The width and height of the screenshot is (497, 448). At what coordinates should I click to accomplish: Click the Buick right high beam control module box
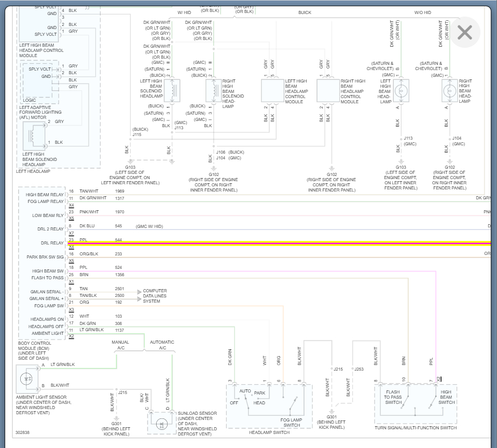(x=328, y=91)
